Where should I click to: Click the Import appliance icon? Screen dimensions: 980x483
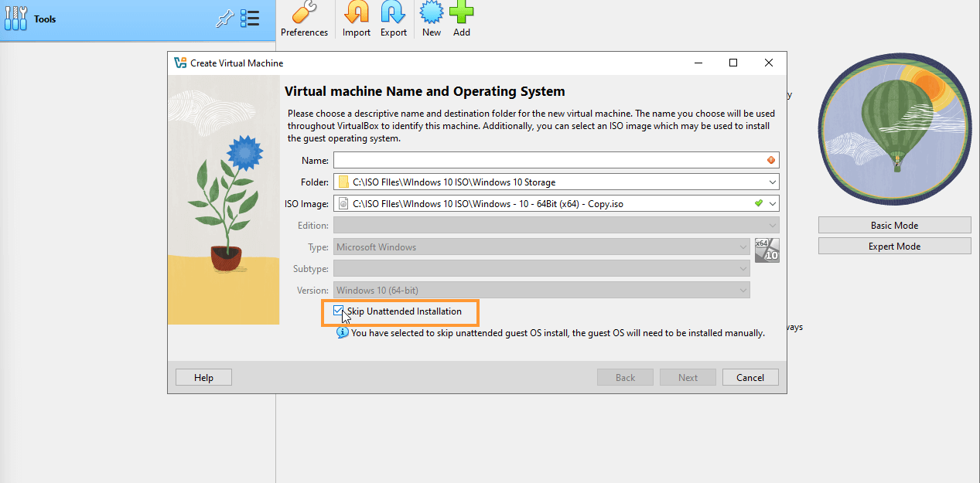point(357,19)
